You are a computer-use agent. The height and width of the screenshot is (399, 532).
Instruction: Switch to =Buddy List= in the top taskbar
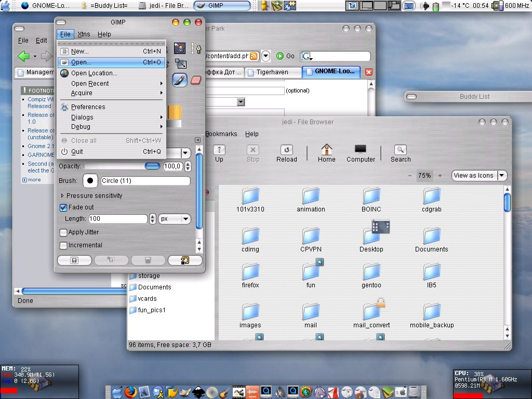pyautogui.click(x=104, y=5)
